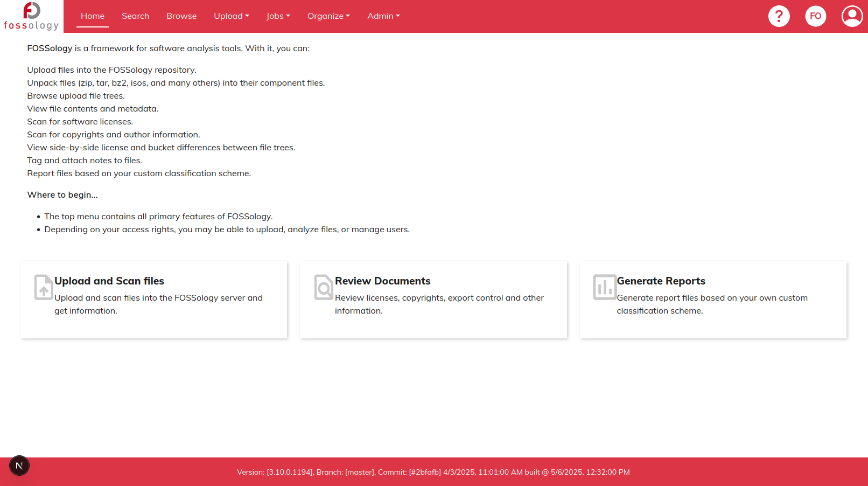Click 'View file contents and metadata.' line
The width and height of the screenshot is (868, 486).
click(93, 109)
